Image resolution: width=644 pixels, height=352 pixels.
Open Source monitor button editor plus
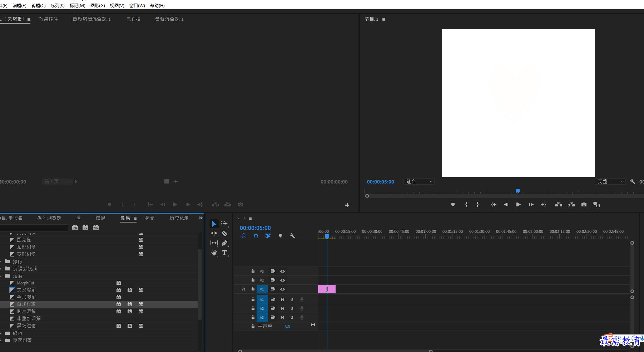[347, 205]
